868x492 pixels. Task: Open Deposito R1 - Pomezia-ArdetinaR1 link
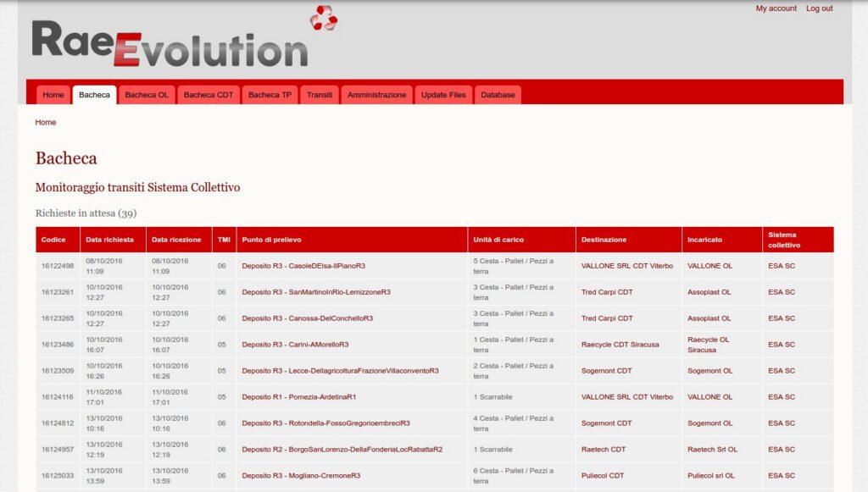point(299,397)
